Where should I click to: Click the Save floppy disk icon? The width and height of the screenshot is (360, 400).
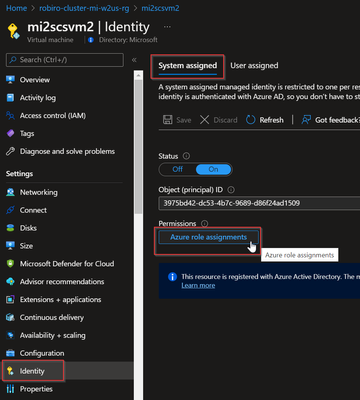pos(167,120)
